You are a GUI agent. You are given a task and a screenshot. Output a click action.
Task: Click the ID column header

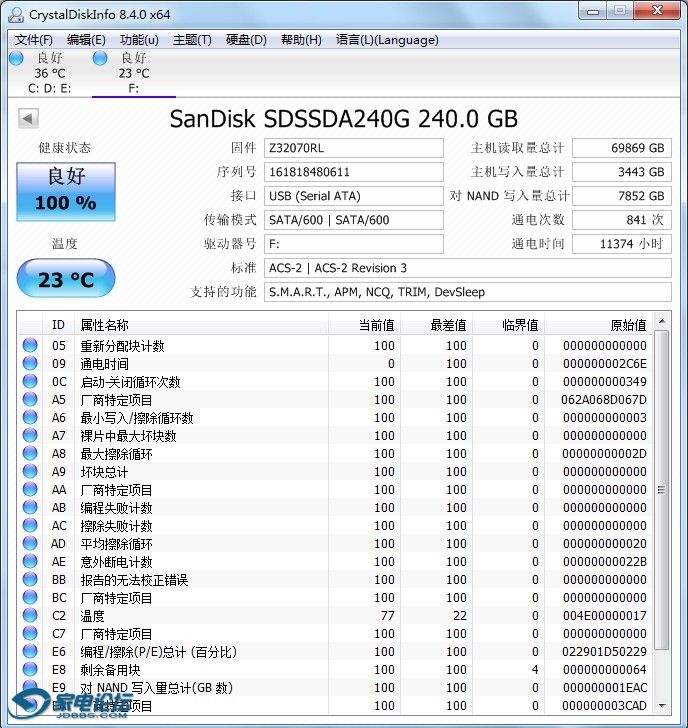[58, 325]
